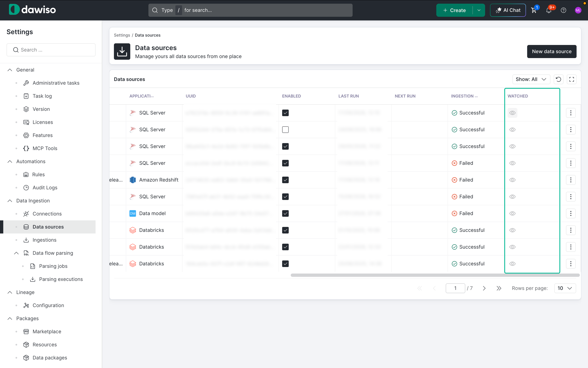The width and height of the screenshot is (588, 368).
Task: Open the shopping cart icon
Action: 534,10
